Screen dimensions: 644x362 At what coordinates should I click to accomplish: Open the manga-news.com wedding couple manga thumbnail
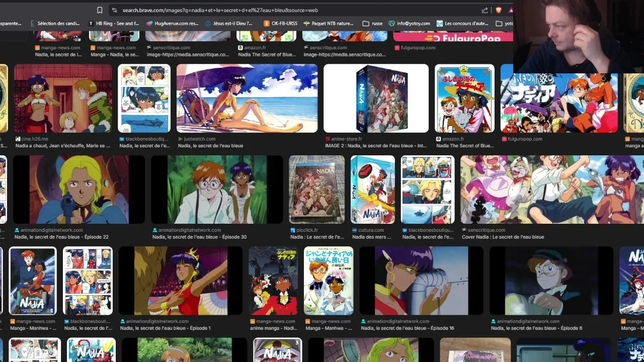click(x=329, y=281)
